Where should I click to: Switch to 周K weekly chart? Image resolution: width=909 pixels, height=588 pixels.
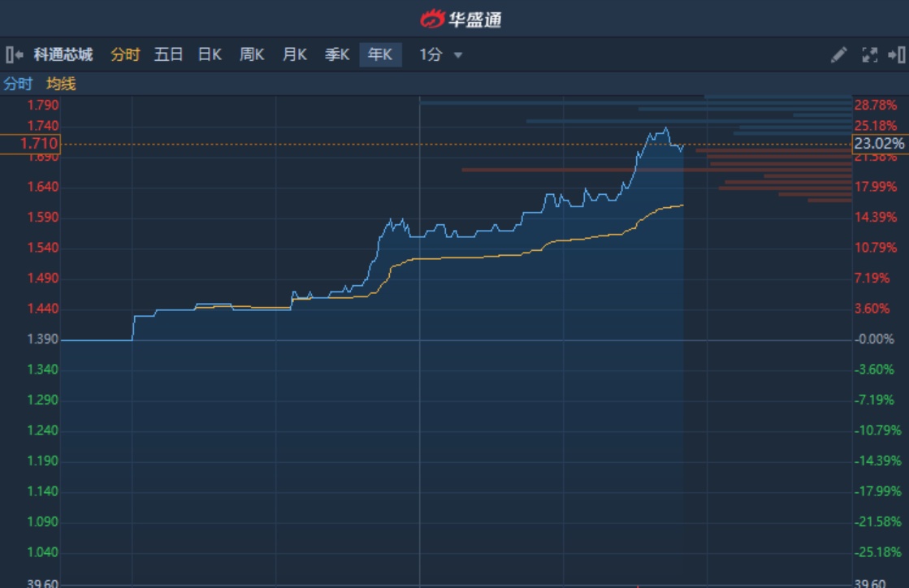pos(252,54)
